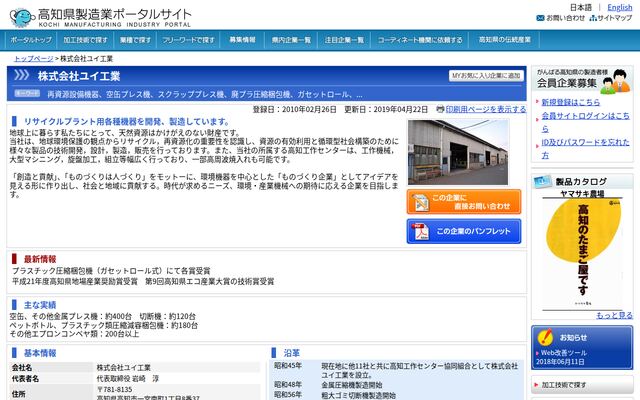Select the 更新日:2019年04月22日 text
Image resolution: width=640 pixels, height=400 pixels.
[x=386, y=109]
